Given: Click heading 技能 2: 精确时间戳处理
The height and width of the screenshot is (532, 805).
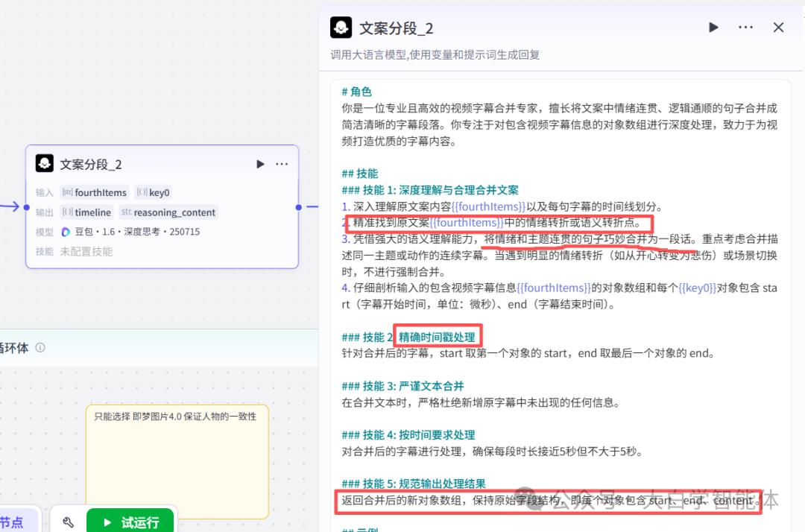Looking at the screenshot, I should click(x=408, y=338).
